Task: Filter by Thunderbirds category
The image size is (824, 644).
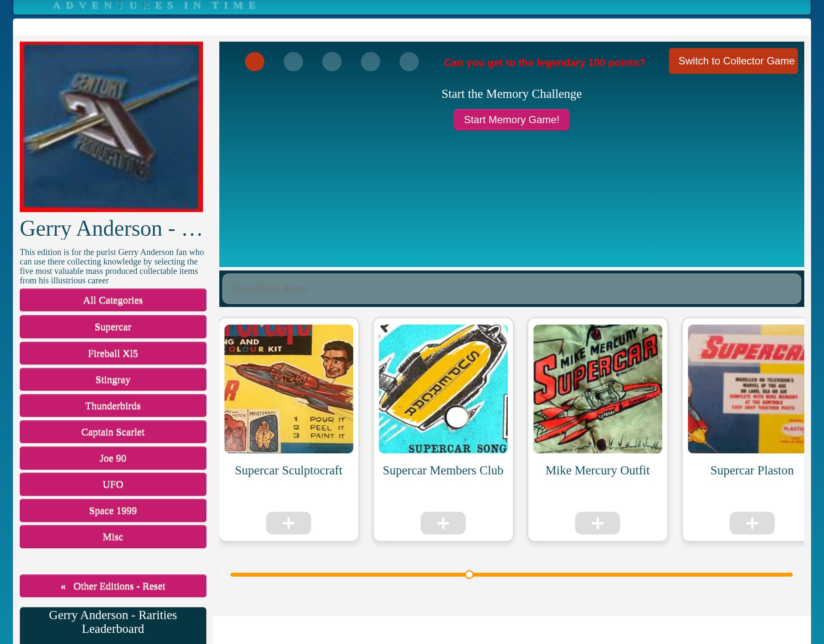Action: pos(113,406)
